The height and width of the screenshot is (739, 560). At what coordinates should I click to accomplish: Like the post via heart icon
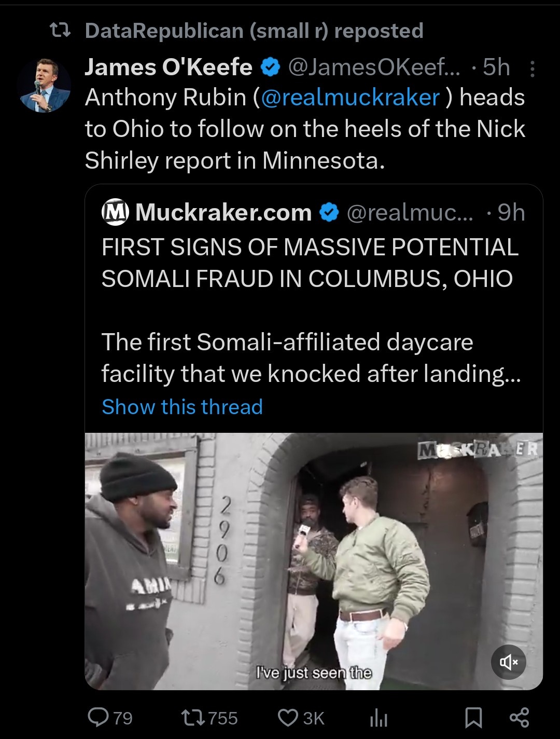point(288,717)
